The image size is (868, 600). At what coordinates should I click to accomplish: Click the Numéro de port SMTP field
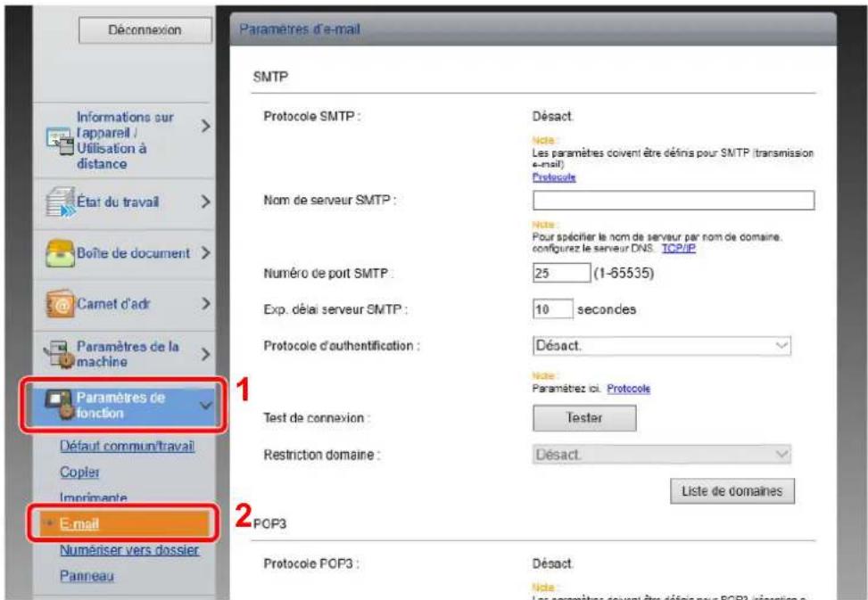pyautogui.click(x=561, y=273)
